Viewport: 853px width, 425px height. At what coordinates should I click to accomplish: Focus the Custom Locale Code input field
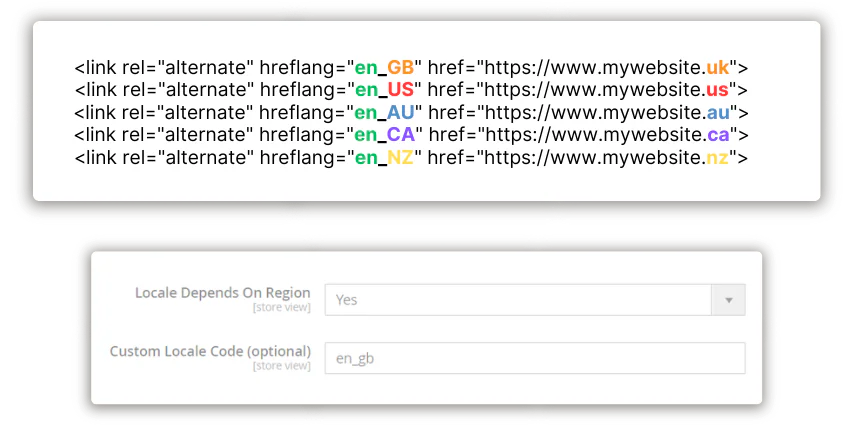(x=535, y=358)
